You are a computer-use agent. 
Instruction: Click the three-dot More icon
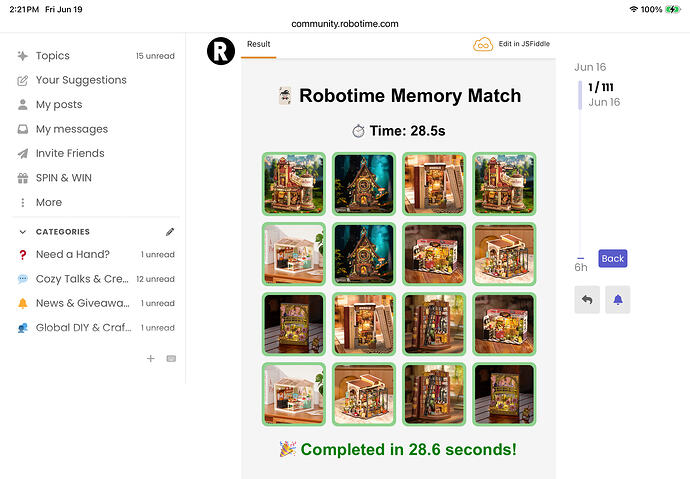(22, 202)
